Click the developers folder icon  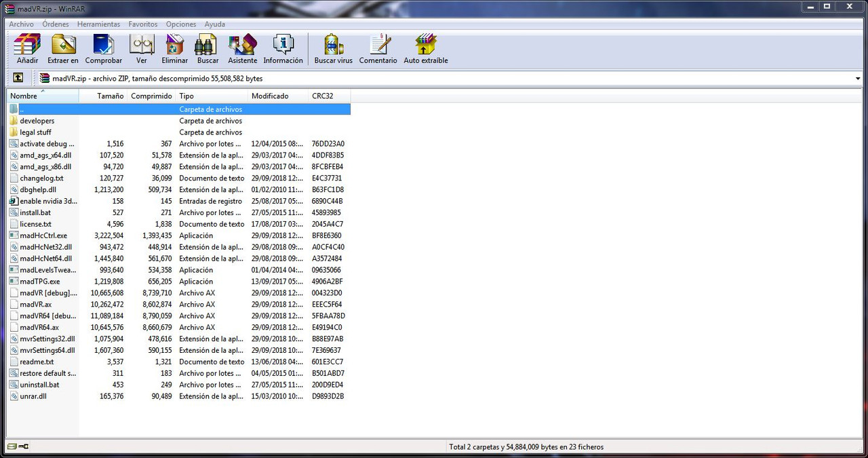pos(14,121)
